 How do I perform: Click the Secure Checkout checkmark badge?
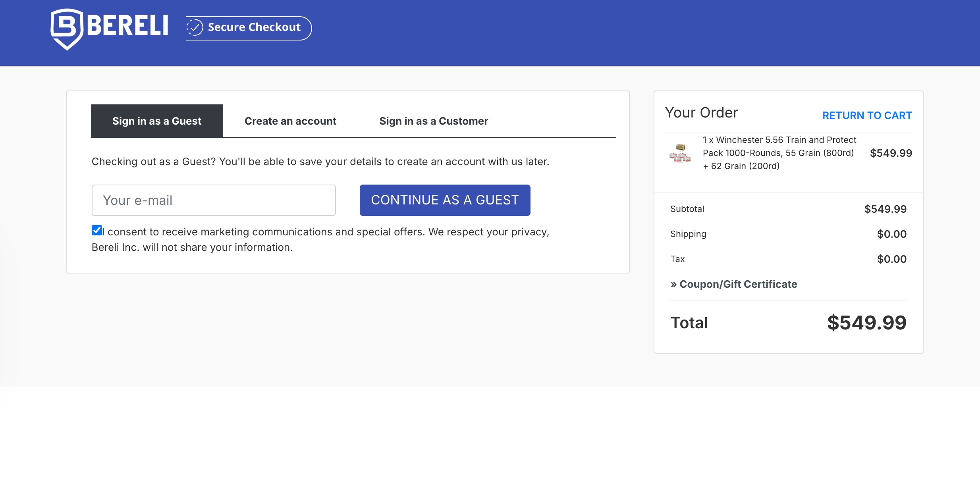click(249, 28)
